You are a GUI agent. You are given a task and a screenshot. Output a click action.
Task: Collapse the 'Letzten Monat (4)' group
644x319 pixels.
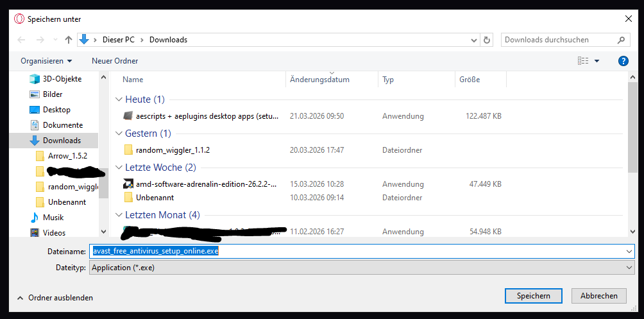(x=119, y=215)
